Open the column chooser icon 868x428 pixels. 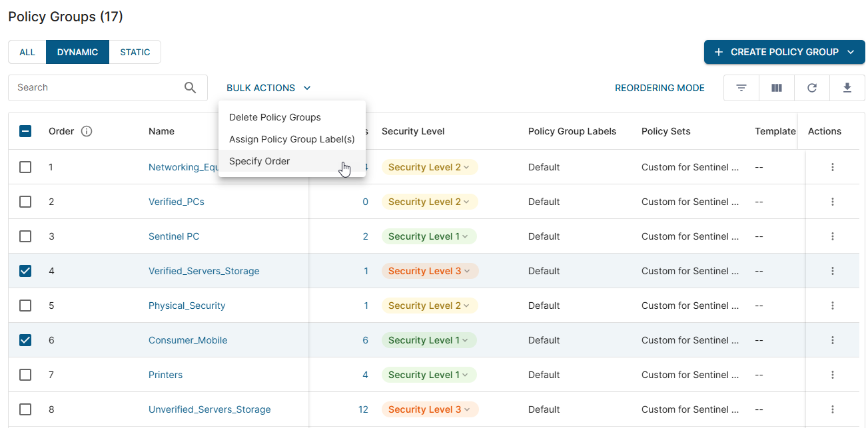coord(776,88)
